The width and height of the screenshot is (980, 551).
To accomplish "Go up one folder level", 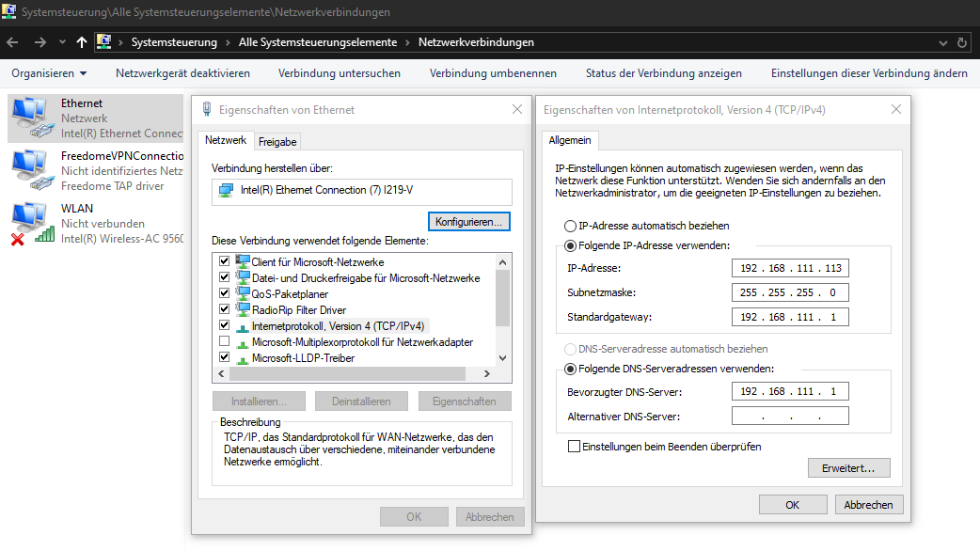I will pos(81,42).
